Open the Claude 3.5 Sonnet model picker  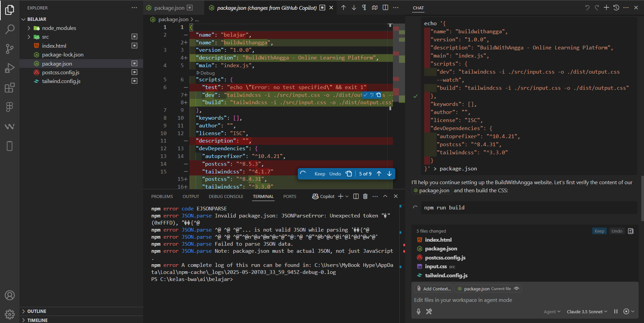coord(587,312)
